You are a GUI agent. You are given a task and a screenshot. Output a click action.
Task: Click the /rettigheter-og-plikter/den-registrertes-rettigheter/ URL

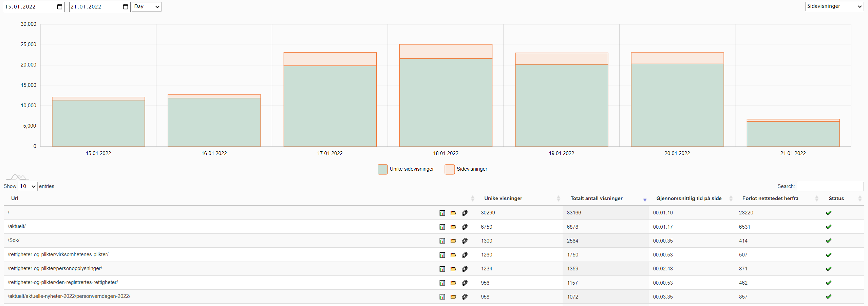click(x=63, y=282)
